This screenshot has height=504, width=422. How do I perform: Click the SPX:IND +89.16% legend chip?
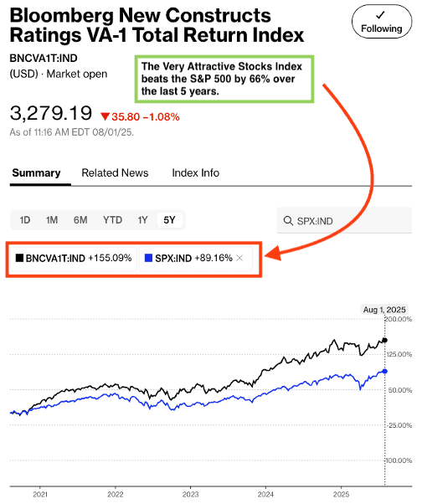point(195,258)
